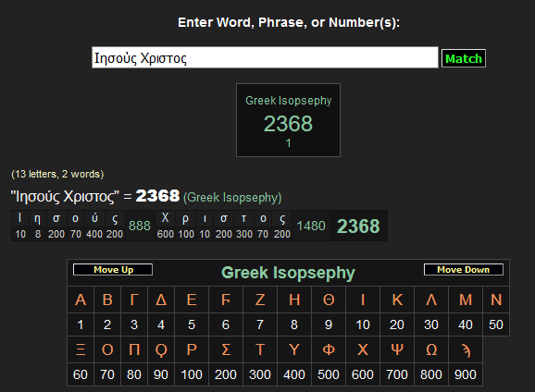
Task: Click the '(13 letters, 2 words)' summary
Action: 57,174
